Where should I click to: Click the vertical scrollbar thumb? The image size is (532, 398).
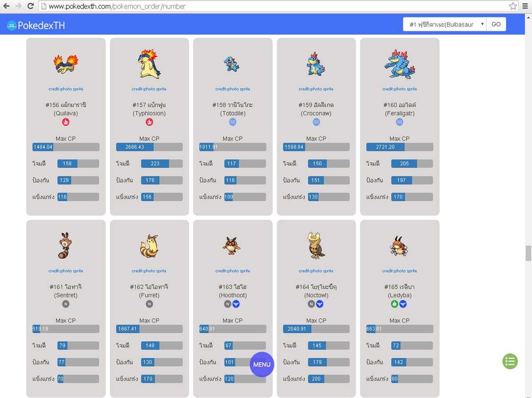click(x=528, y=254)
